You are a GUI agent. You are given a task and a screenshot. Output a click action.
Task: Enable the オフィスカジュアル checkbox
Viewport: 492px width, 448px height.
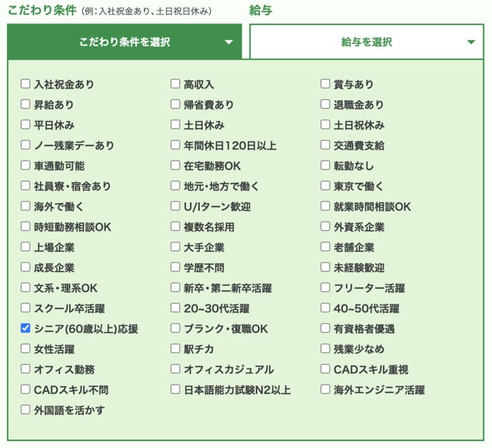175,369
